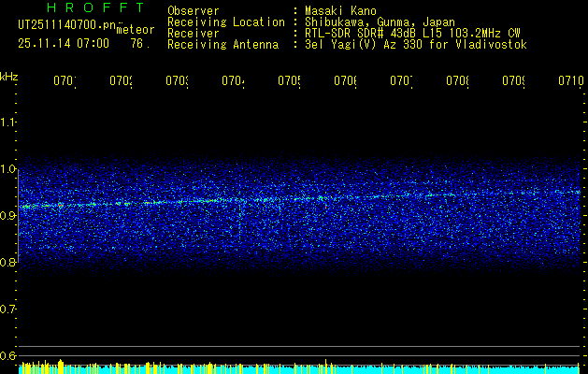
Task: Click the 0702 time axis marker
Action: [x=122, y=80]
